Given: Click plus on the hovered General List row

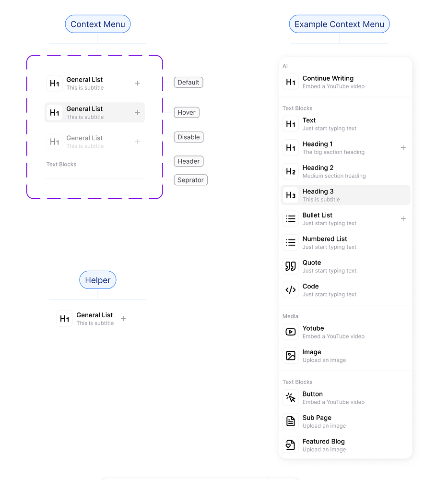Looking at the screenshot, I should click(x=138, y=112).
